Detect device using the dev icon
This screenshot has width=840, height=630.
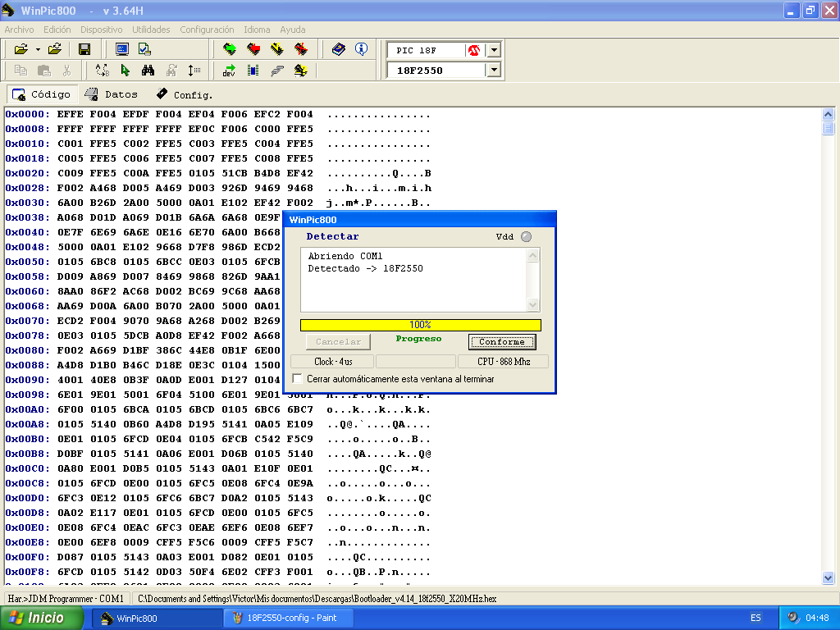(230, 71)
